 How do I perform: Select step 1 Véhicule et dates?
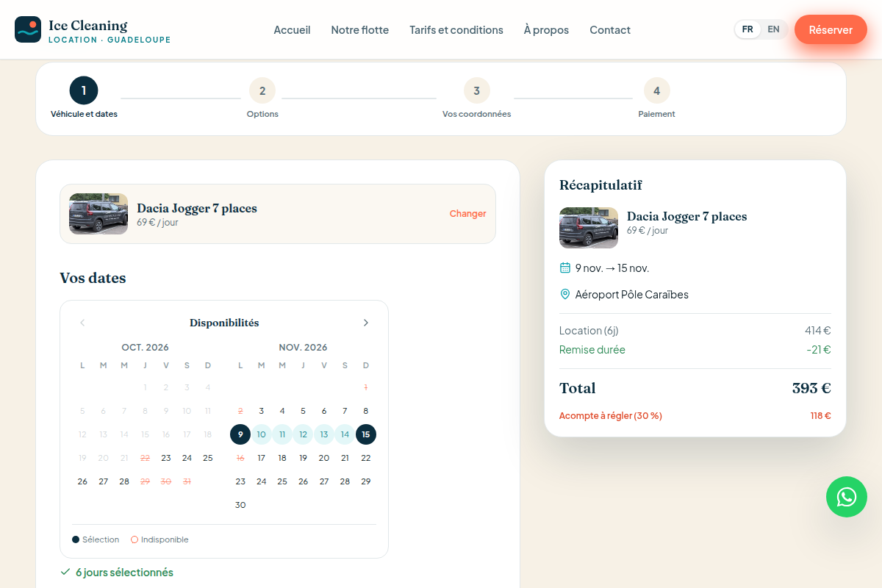(84, 98)
